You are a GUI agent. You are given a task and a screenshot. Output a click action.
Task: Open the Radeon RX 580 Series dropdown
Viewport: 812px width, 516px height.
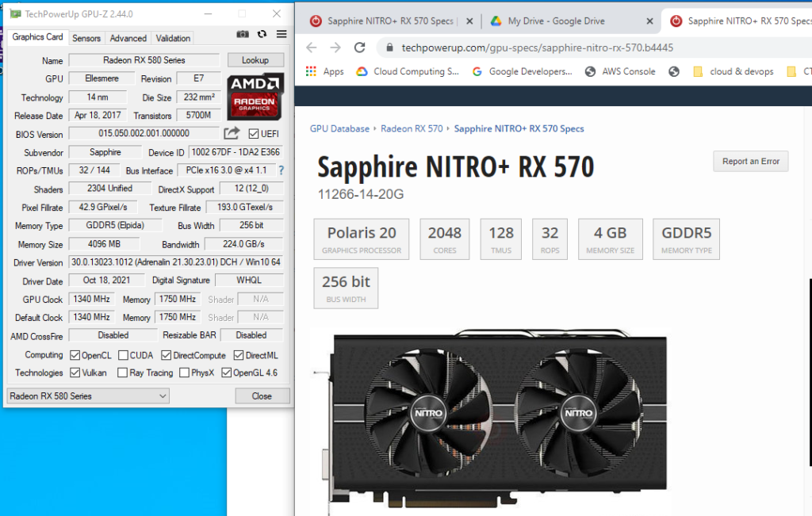click(x=88, y=396)
